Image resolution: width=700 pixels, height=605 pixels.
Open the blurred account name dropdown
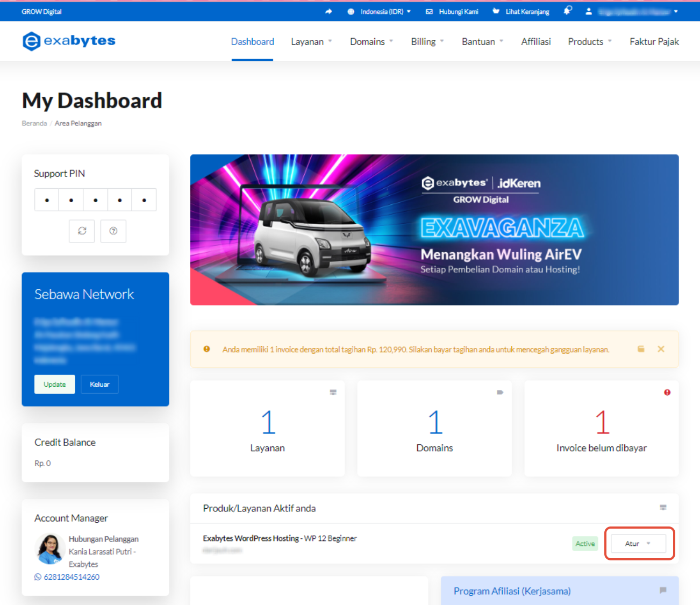coord(639,11)
